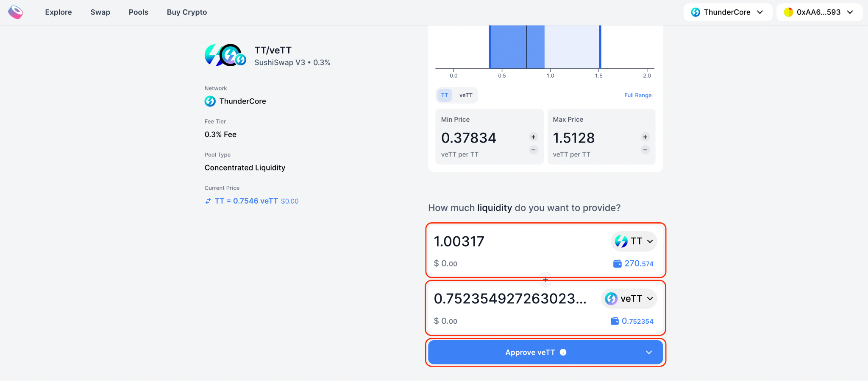Click the Full Range link
Viewport: 868px width, 381px height.
638,95
